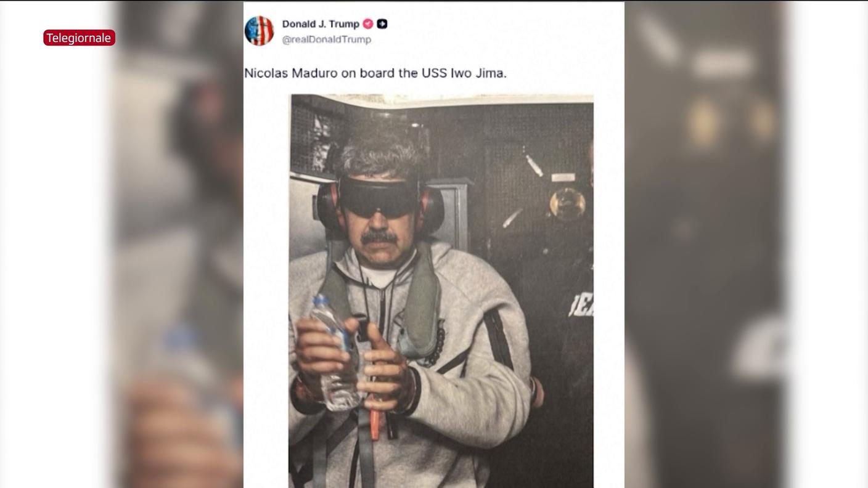Viewport: 868px width, 488px height.
Task: Click the black square badge beside the name
Action: coord(382,24)
